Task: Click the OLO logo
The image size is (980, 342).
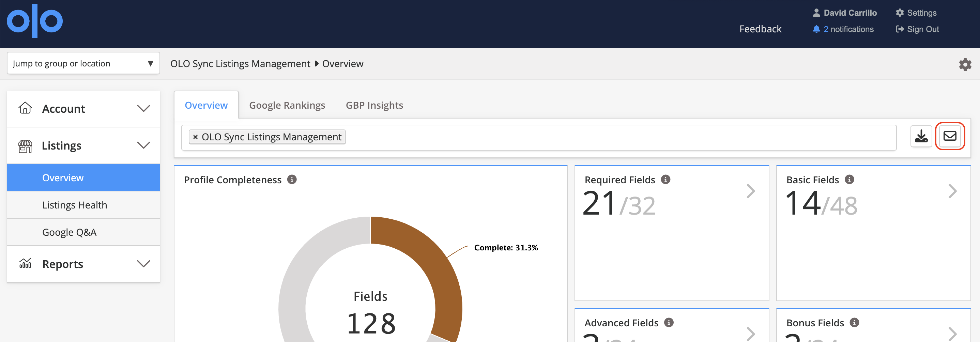Action: tap(35, 21)
